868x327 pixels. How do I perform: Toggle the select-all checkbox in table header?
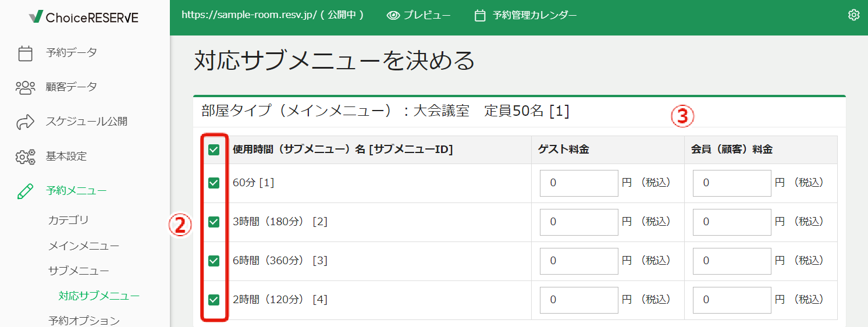[x=214, y=150]
